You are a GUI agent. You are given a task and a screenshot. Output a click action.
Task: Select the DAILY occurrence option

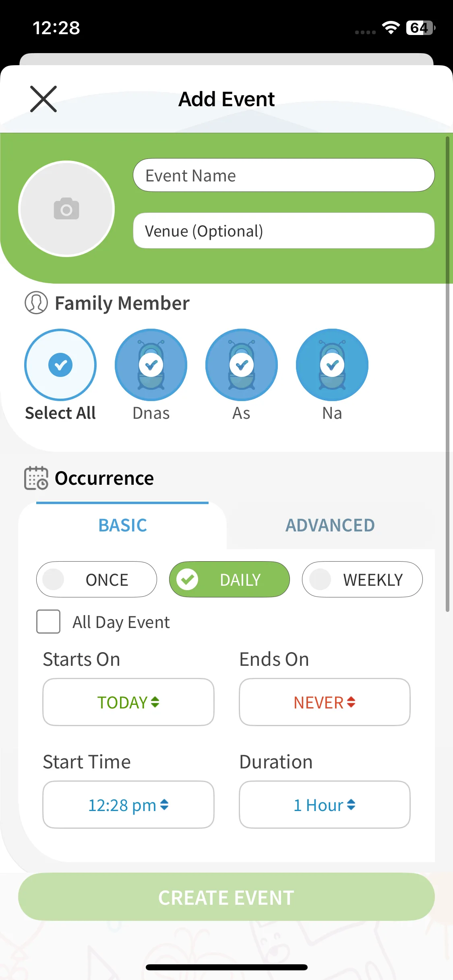[230, 579]
